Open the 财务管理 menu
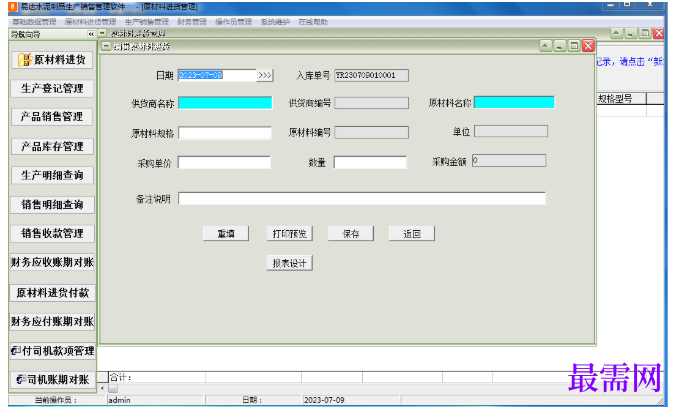Image resolution: width=680 pixels, height=409 pixels. (192, 22)
